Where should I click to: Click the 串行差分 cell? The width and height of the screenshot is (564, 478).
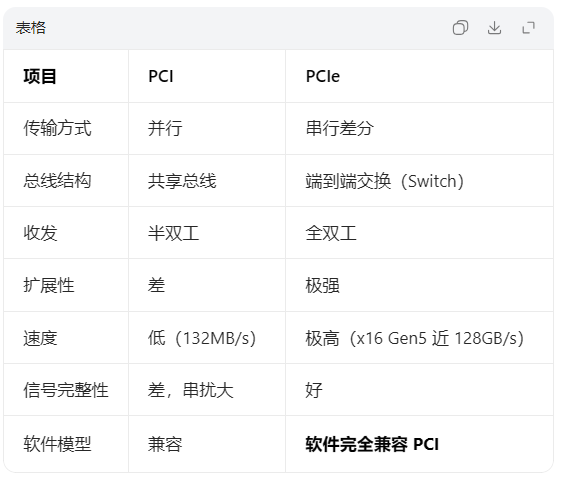click(340, 128)
